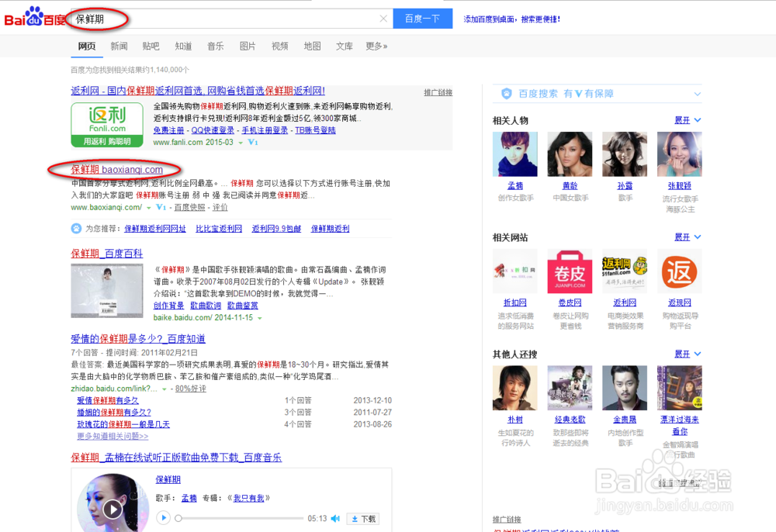Open 百度快照 cached page
The width and height of the screenshot is (776, 532).
coord(189,207)
